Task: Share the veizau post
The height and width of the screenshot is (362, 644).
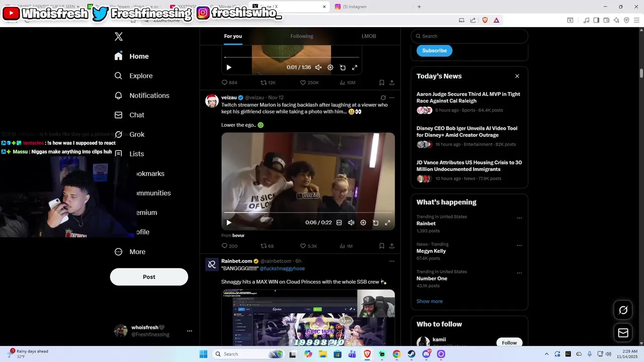Action: pos(392,246)
